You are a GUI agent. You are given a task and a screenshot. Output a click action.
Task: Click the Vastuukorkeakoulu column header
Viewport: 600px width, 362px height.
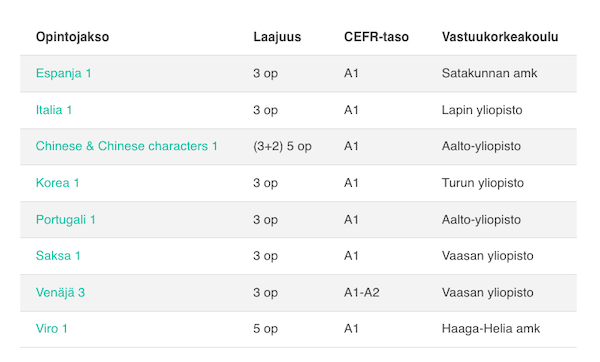[500, 37]
